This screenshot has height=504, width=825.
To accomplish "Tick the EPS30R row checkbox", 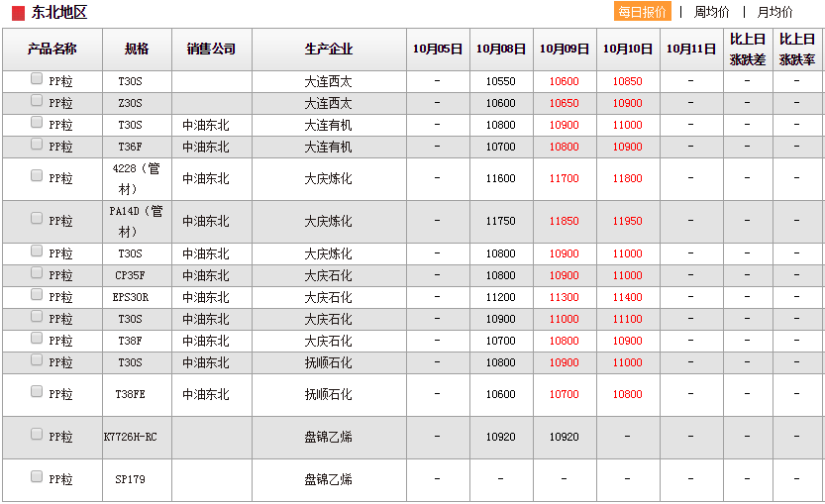I will [37, 294].
